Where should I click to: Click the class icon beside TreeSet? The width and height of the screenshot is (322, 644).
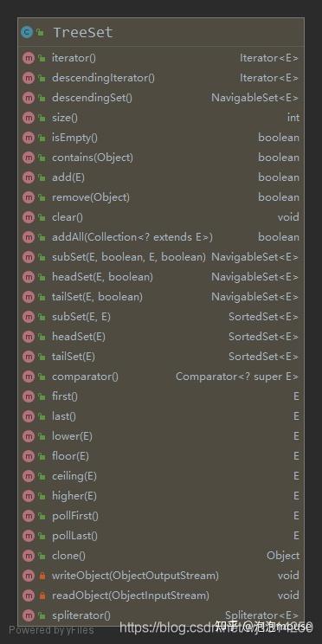pos(27,32)
